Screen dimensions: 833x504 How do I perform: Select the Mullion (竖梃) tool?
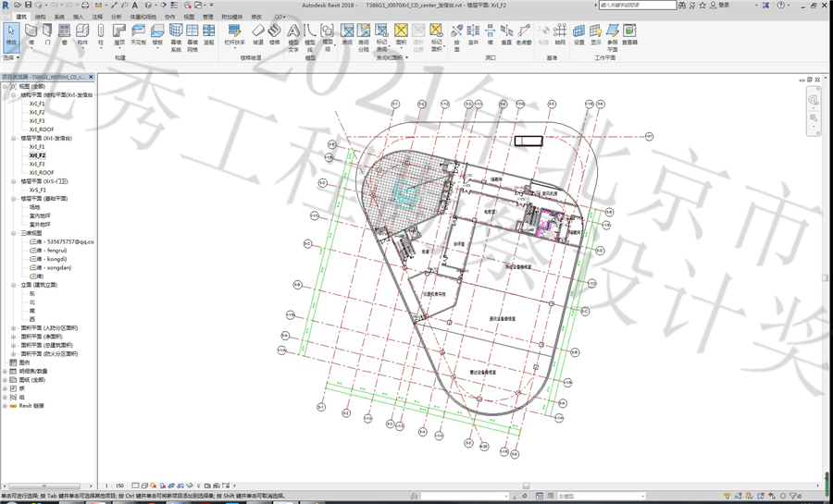(209, 34)
